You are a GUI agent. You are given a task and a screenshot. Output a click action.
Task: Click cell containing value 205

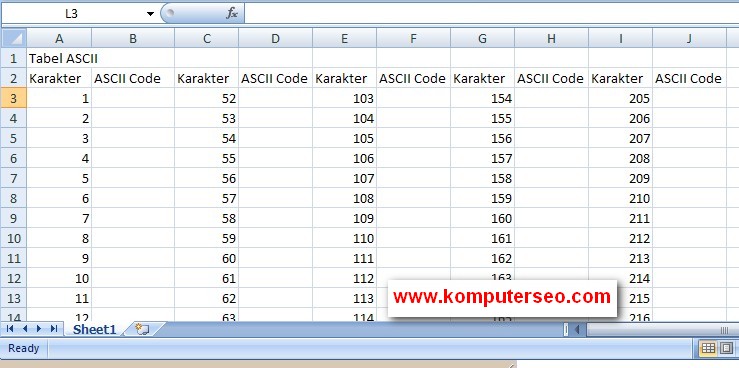click(620, 98)
